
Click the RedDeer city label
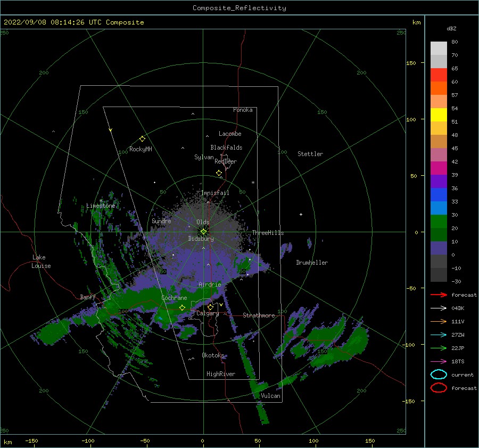(226, 161)
